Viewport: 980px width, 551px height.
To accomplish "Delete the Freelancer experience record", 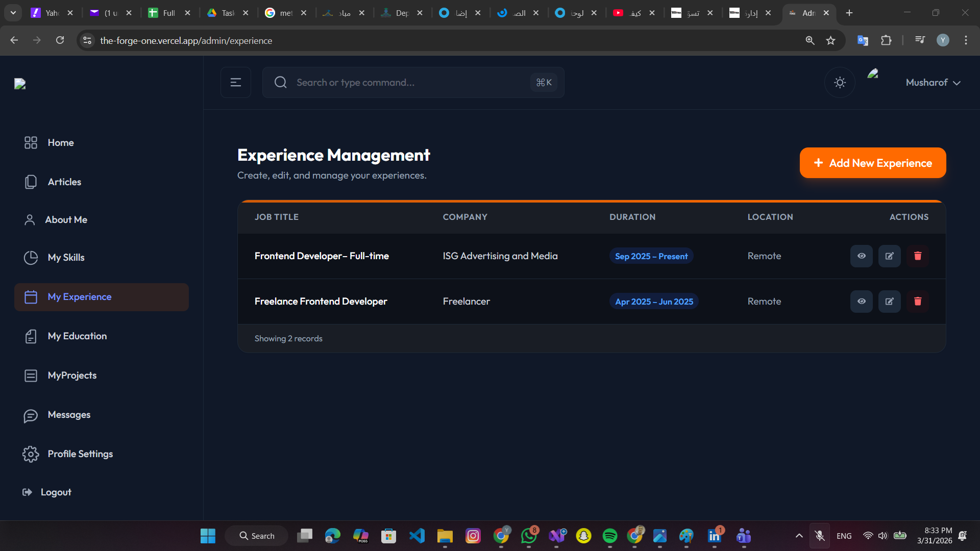I will (x=917, y=302).
